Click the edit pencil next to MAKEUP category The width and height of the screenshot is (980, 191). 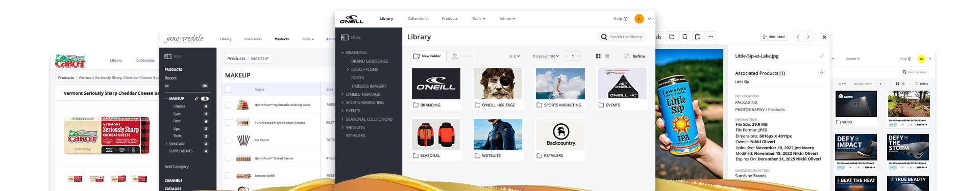[x=197, y=98]
